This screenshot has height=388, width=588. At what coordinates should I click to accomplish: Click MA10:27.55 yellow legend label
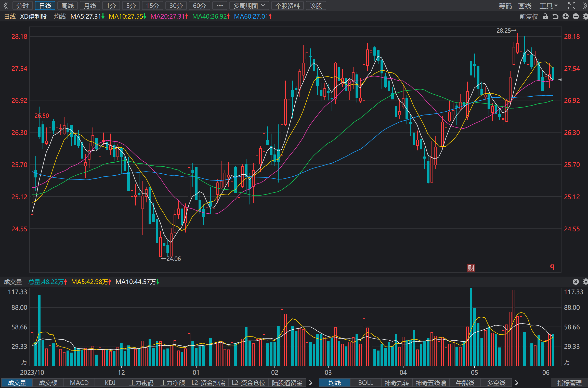127,17
